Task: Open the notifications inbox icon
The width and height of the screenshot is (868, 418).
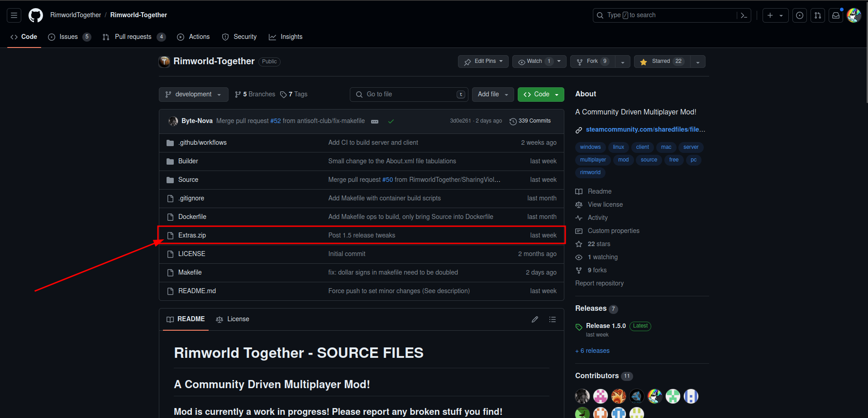Action: coord(836,15)
